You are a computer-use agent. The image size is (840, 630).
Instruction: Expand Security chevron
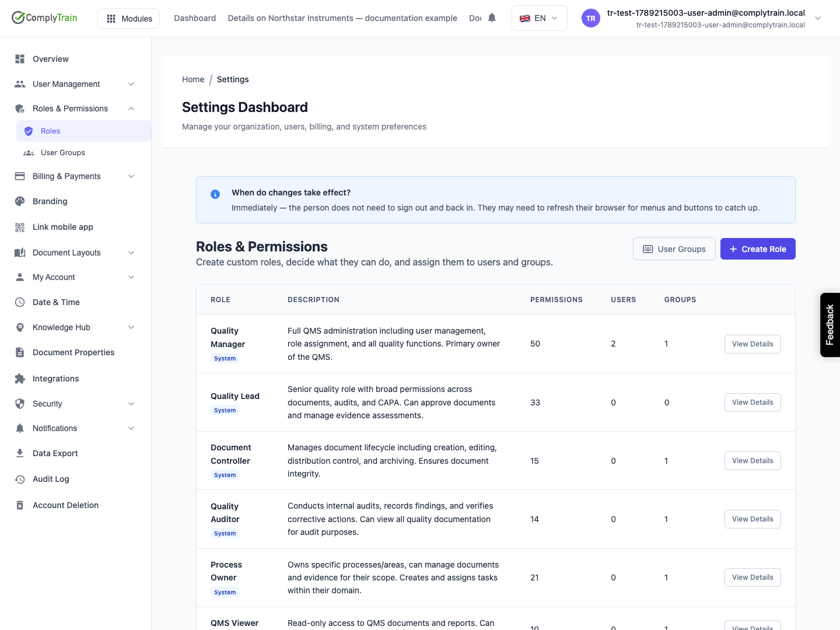131,404
